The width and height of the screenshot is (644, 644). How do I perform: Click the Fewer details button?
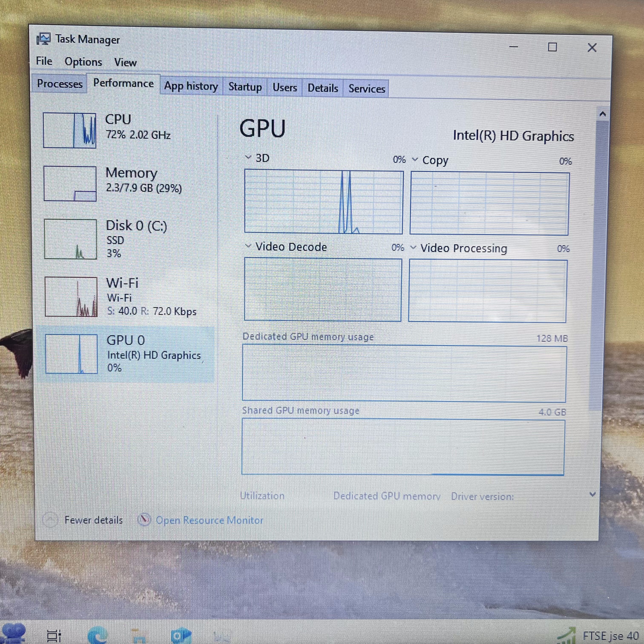[x=93, y=520]
